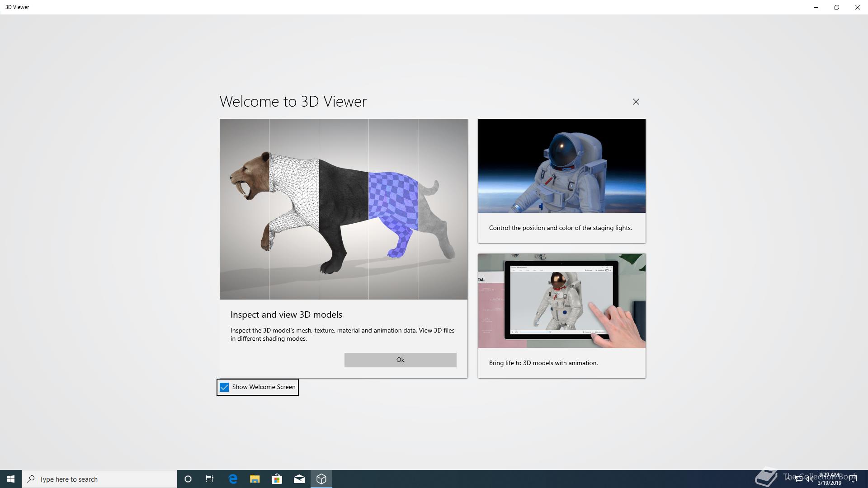The image size is (868, 488).
Task: Open the saber-tooth cat model preview image
Action: 344,209
